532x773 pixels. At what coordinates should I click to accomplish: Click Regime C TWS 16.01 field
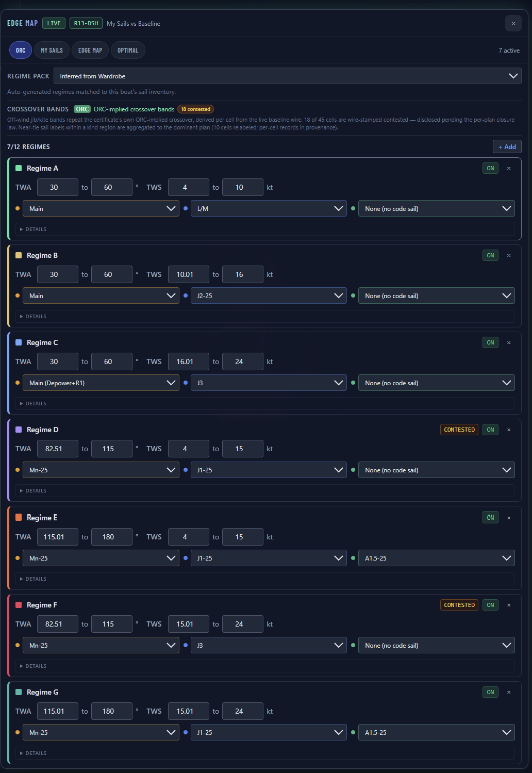189,361
